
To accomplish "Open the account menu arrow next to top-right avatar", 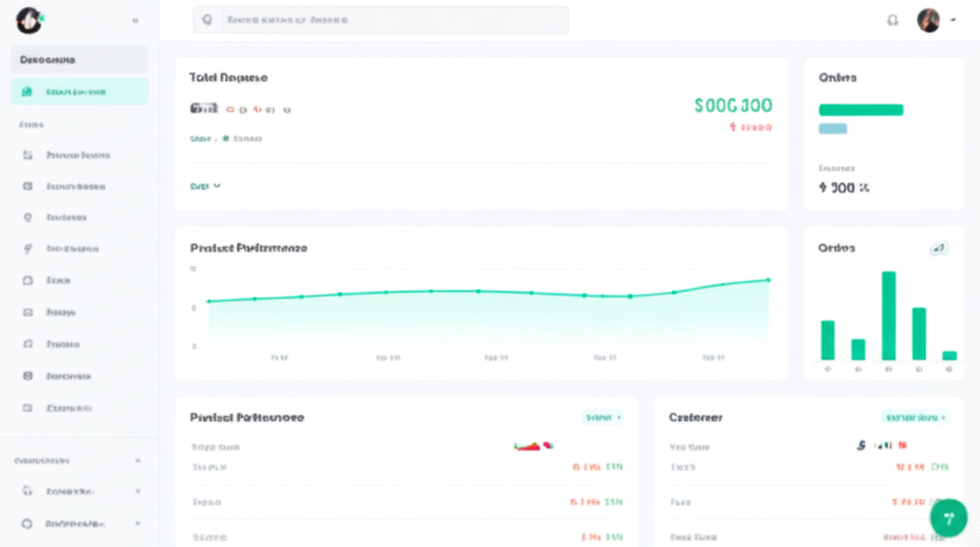I will pos(953,20).
